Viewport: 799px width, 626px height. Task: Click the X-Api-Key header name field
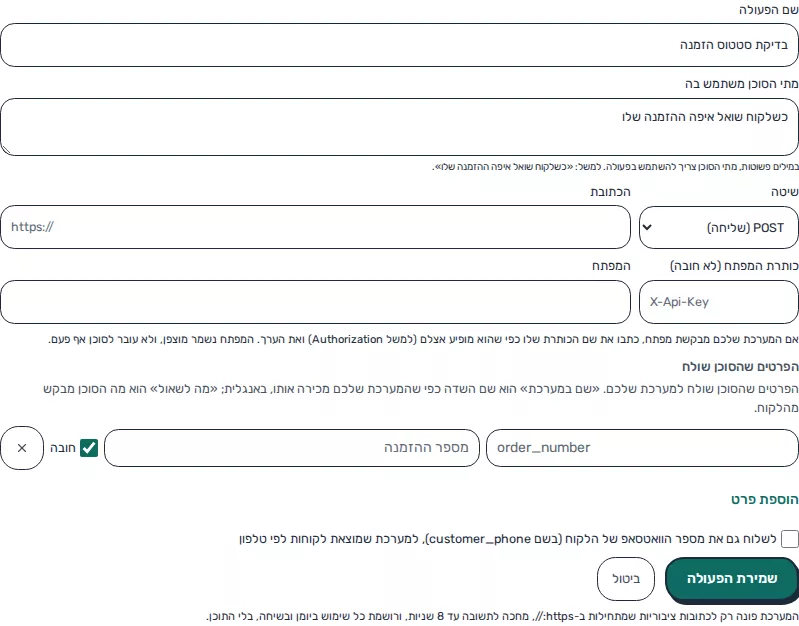tap(718, 302)
